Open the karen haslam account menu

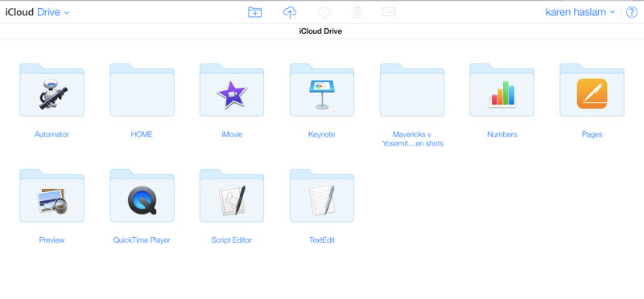[x=580, y=12]
